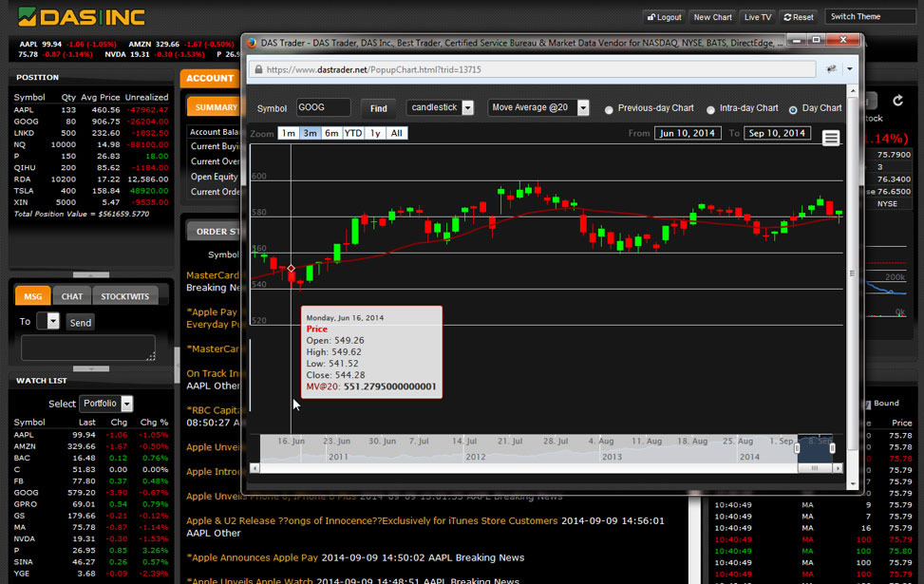Click the navigator left range handle
The image size is (924, 584).
coord(798,448)
